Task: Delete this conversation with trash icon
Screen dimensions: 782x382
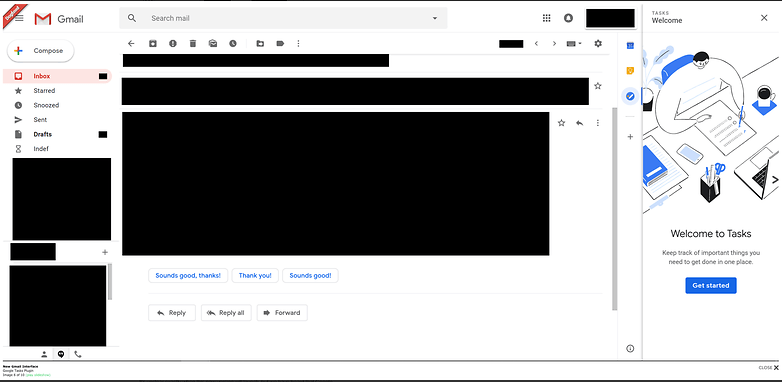Action: (x=193, y=44)
